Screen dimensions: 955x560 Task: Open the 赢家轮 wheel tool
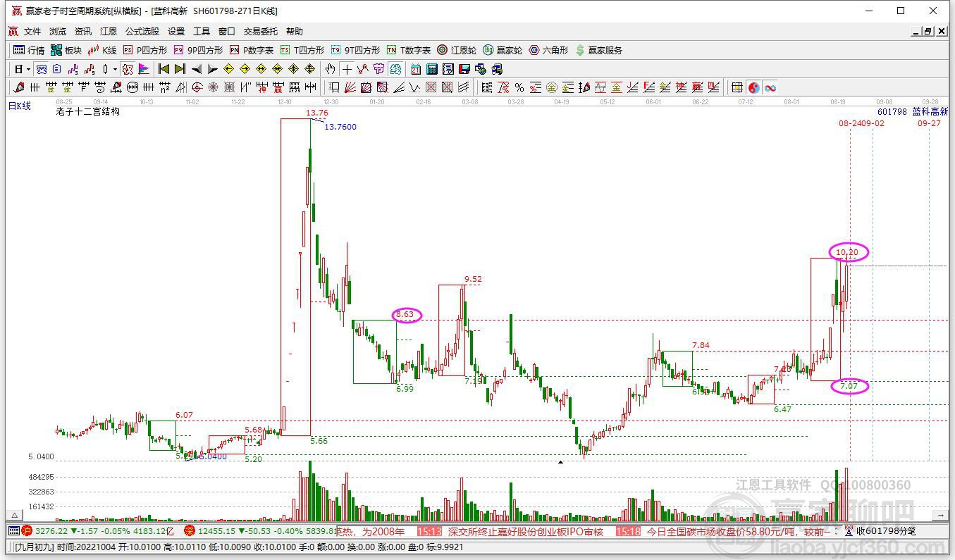pyautogui.click(x=503, y=50)
